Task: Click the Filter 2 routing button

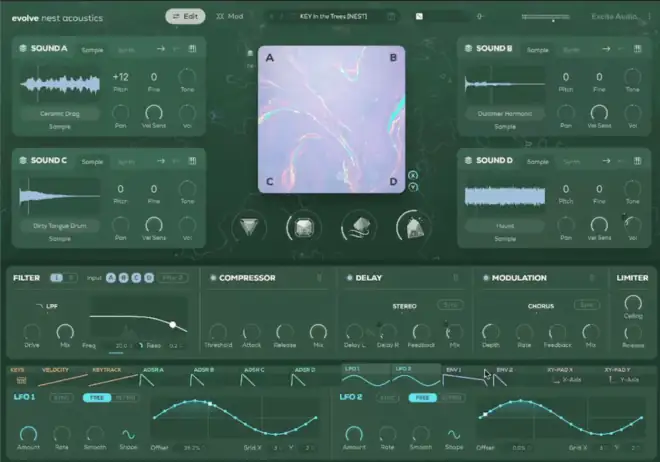Action: coord(173,278)
